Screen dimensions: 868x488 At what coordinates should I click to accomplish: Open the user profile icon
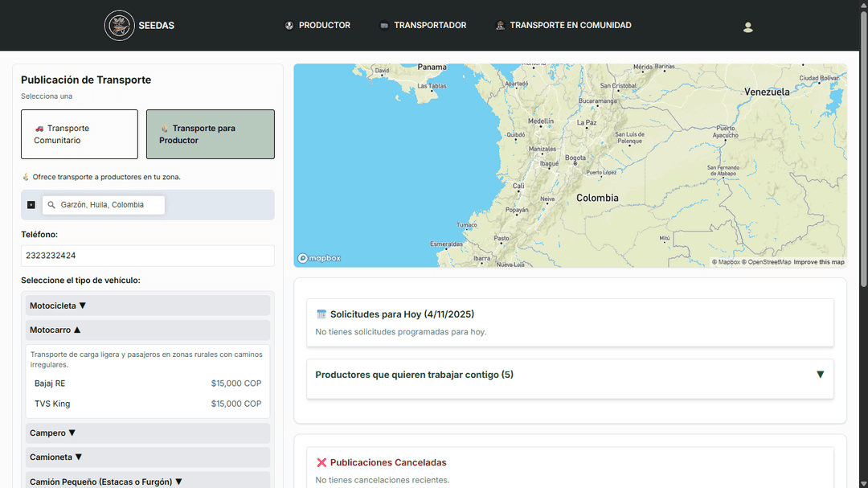747,27
